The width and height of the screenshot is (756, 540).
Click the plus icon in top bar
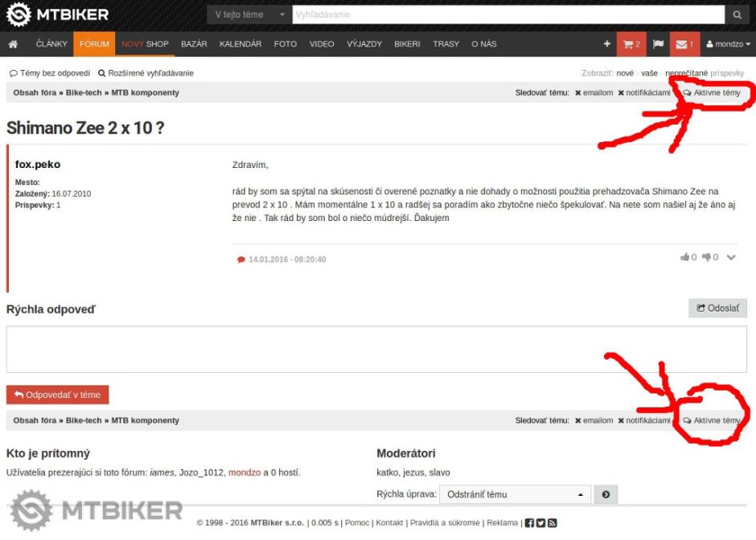coord(607,44)
